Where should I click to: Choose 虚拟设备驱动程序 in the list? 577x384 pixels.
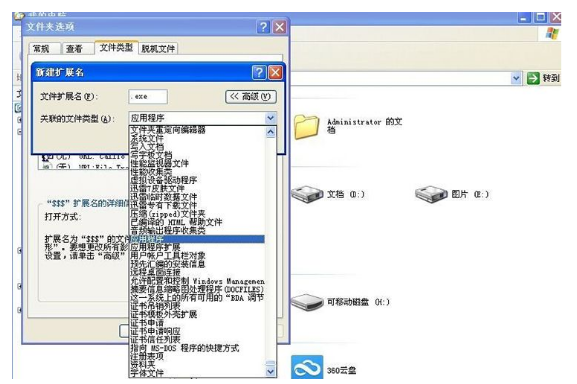(197, 180)
